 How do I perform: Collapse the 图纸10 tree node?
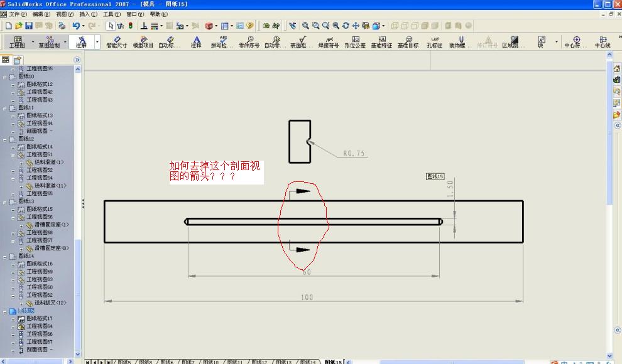(x=5, y=77)
